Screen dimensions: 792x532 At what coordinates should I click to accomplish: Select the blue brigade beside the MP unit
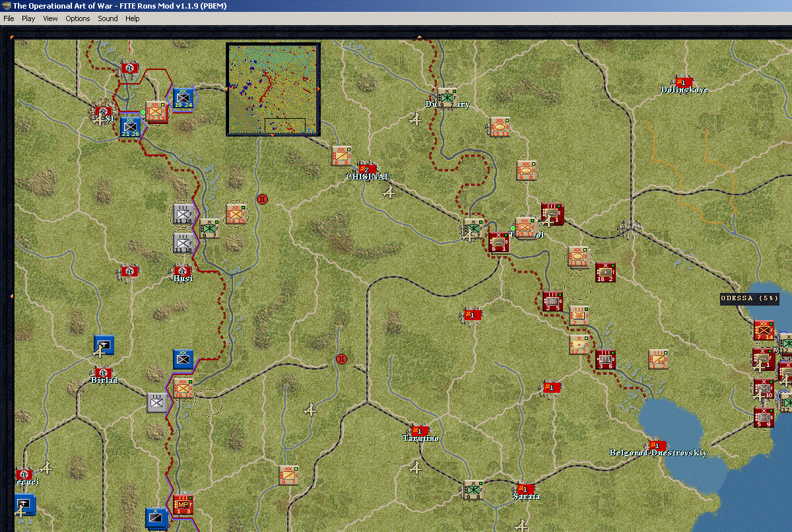[157, 518]
